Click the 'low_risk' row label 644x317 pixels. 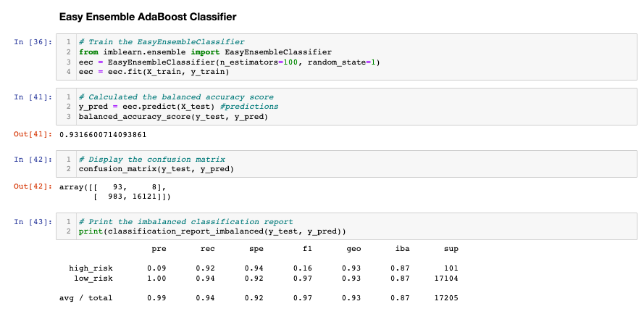coord(93,279)
